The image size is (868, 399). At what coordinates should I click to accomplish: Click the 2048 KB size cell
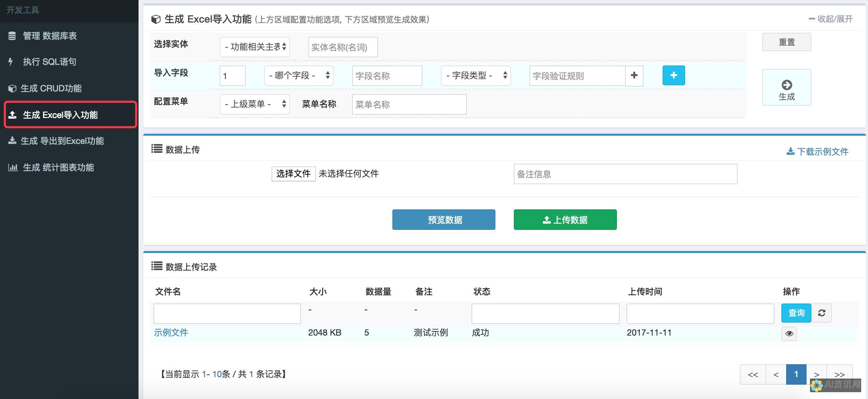tap(324, 332)
